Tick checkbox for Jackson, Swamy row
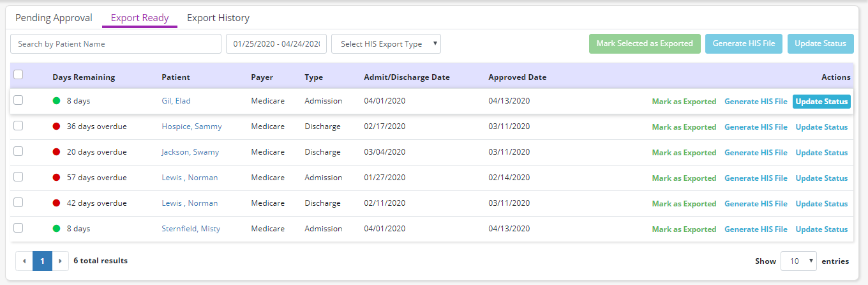This screenshot has width=868, height=285. 19,151
